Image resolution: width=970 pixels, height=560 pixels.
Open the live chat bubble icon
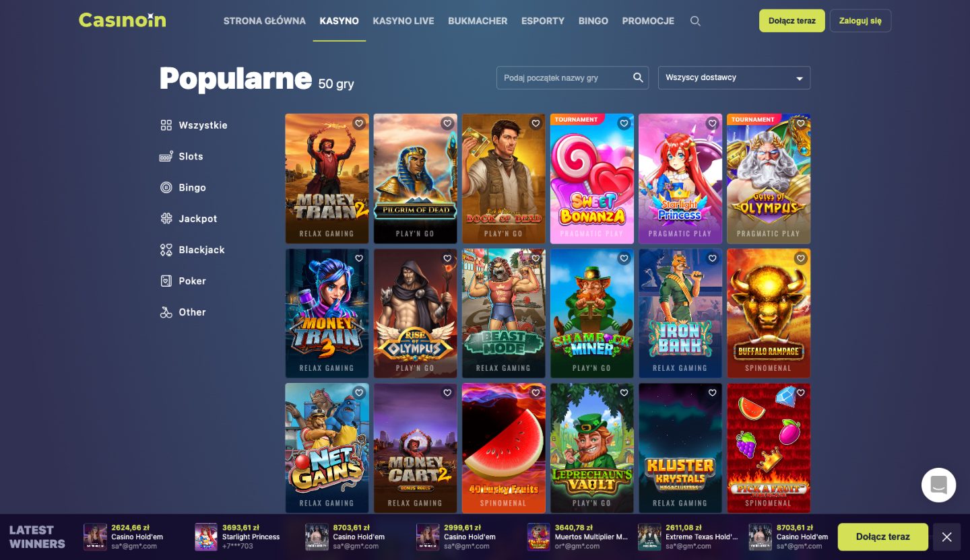[x=939, y=485]
